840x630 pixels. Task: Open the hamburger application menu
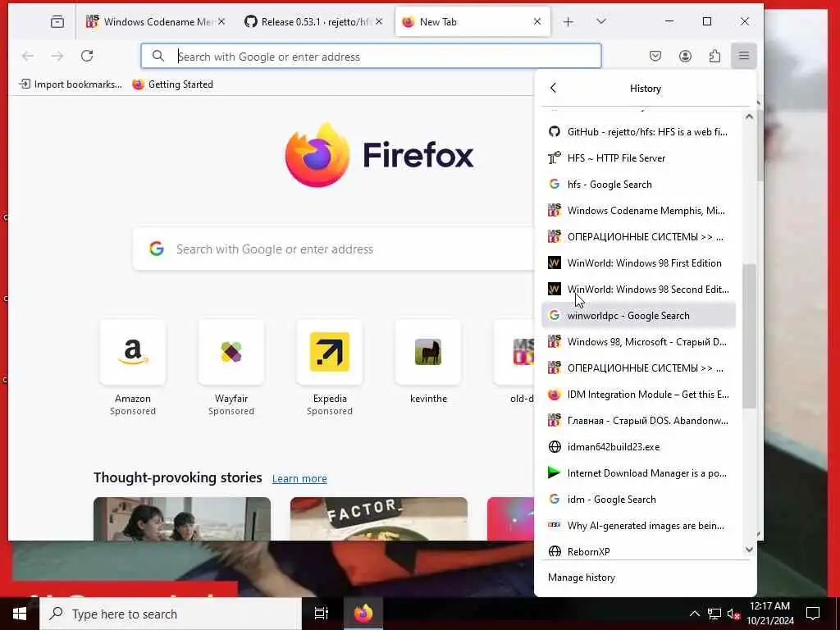coord(743,56)
